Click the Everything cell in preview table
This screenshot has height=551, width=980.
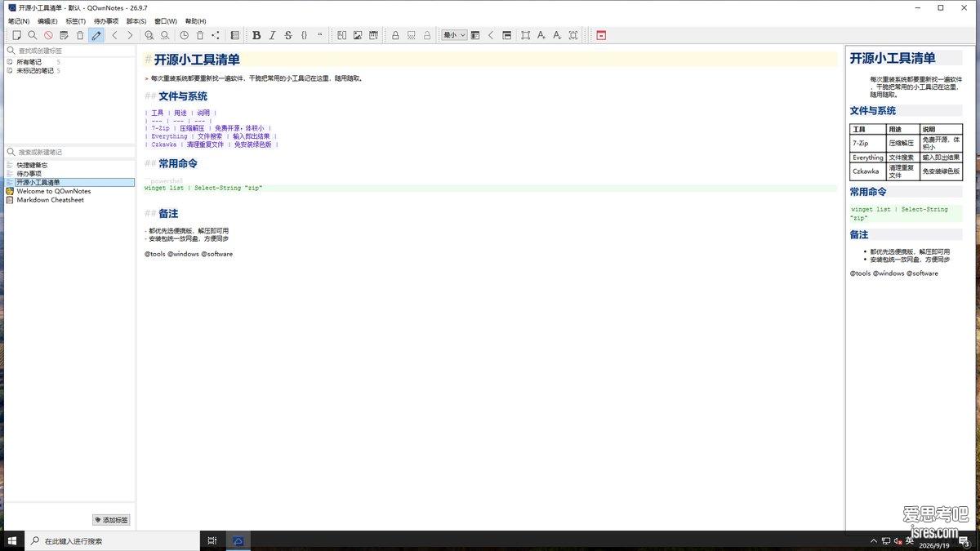point(868,158)
